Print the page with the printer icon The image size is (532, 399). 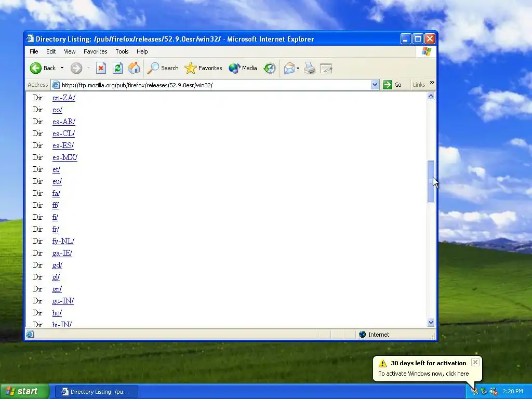coord(310,68)
